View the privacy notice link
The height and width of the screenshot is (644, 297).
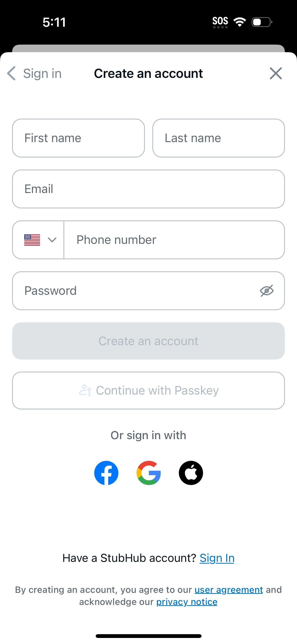point(187,602)
